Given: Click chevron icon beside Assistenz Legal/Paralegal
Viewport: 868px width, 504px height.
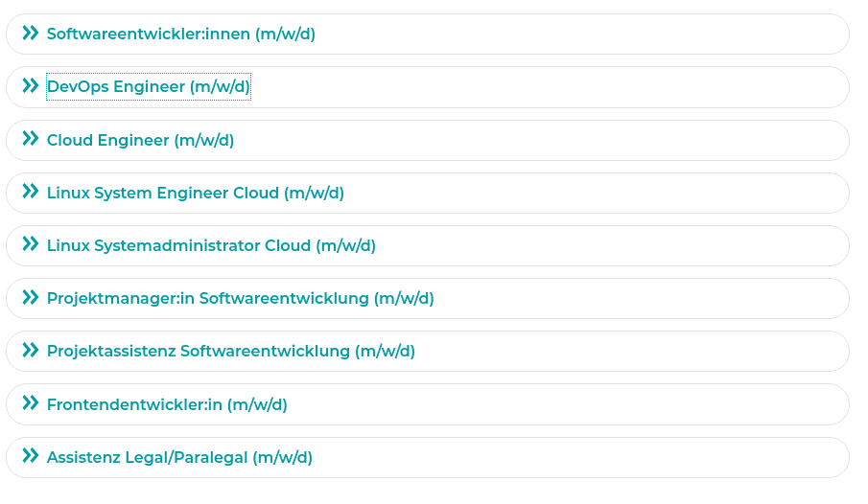Looking at the screenshot, I should (x=31, y=456).
